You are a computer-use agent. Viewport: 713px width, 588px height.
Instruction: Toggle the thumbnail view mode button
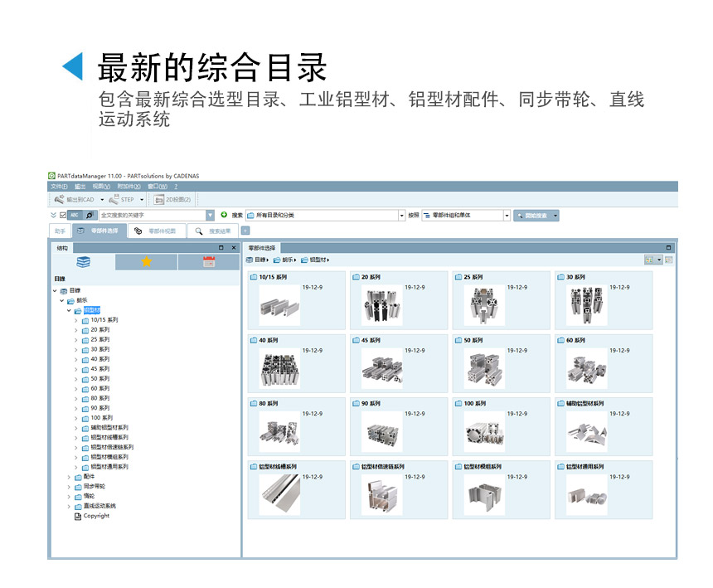(650, 260)
